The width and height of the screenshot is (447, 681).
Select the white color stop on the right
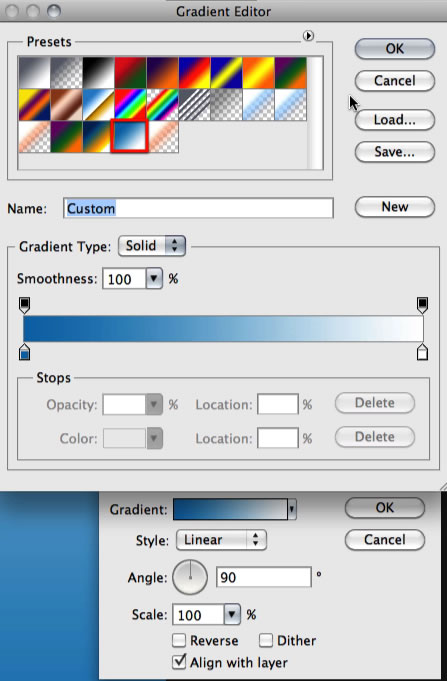tap(422, 352)
